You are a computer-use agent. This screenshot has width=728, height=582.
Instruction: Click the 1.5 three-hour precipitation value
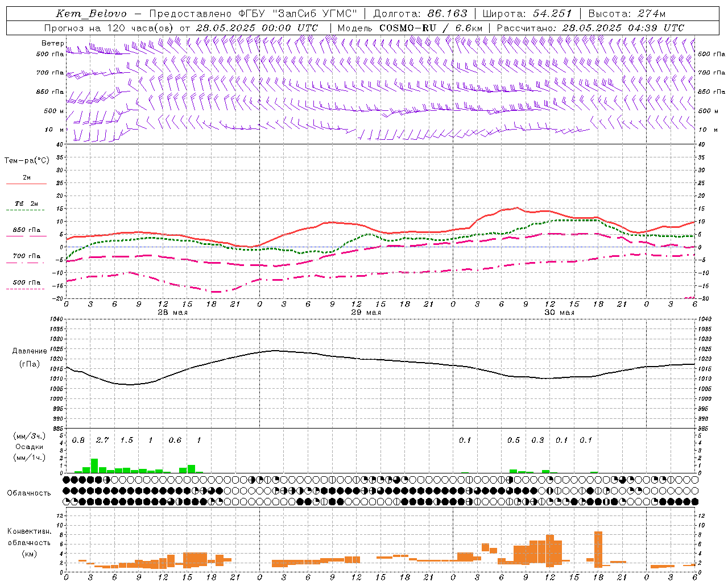(126, 440)
